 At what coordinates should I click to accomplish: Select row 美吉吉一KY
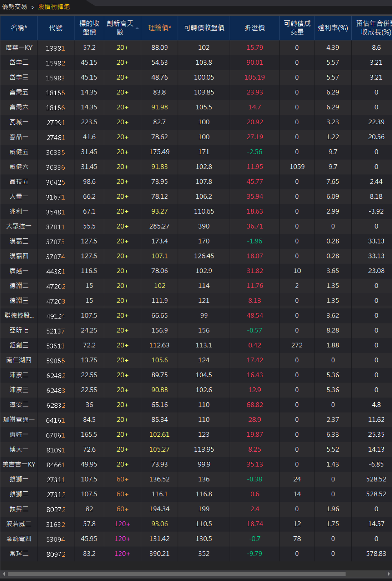coord(196,464)
